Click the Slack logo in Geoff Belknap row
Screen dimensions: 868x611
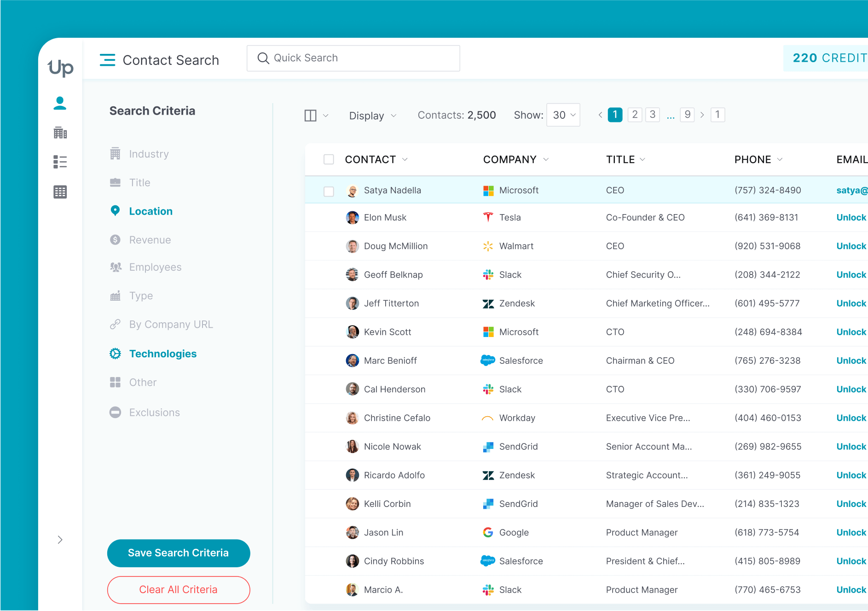pyautogui.click(x=488, y=275)
